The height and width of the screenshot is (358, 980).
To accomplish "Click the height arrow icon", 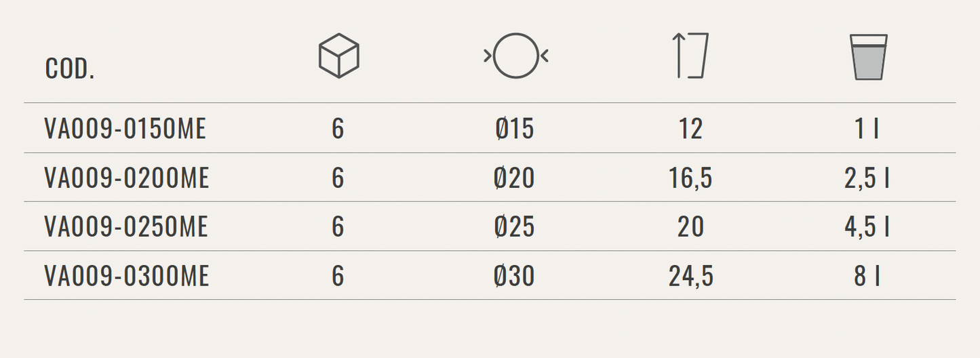I will coord(691,56).
